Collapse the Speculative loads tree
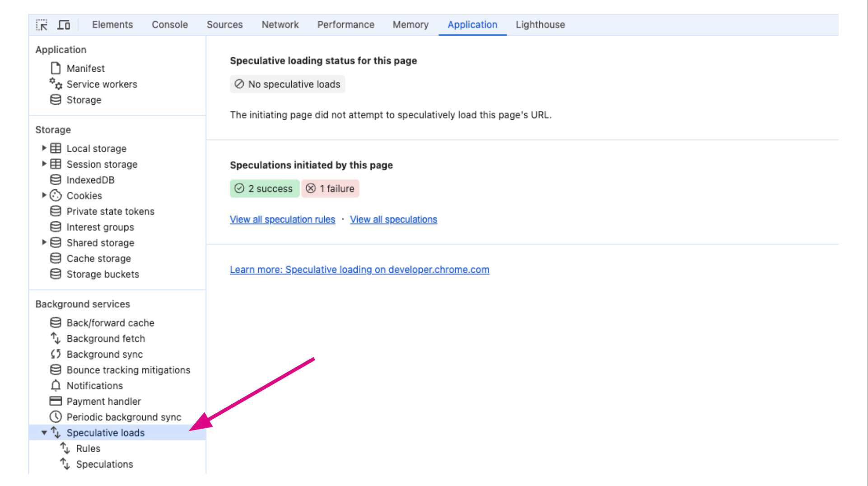The height and width of the screenshot is (486, 868). click(43, 432)
